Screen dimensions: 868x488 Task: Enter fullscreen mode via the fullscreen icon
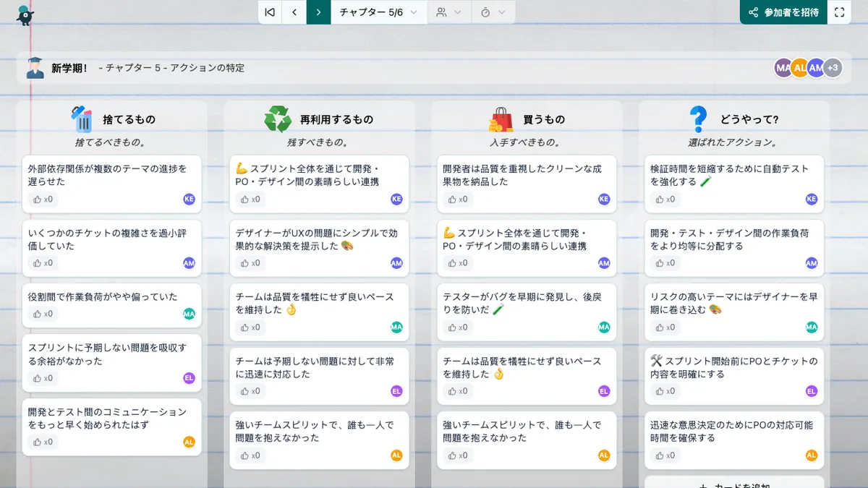coord(840,12)
